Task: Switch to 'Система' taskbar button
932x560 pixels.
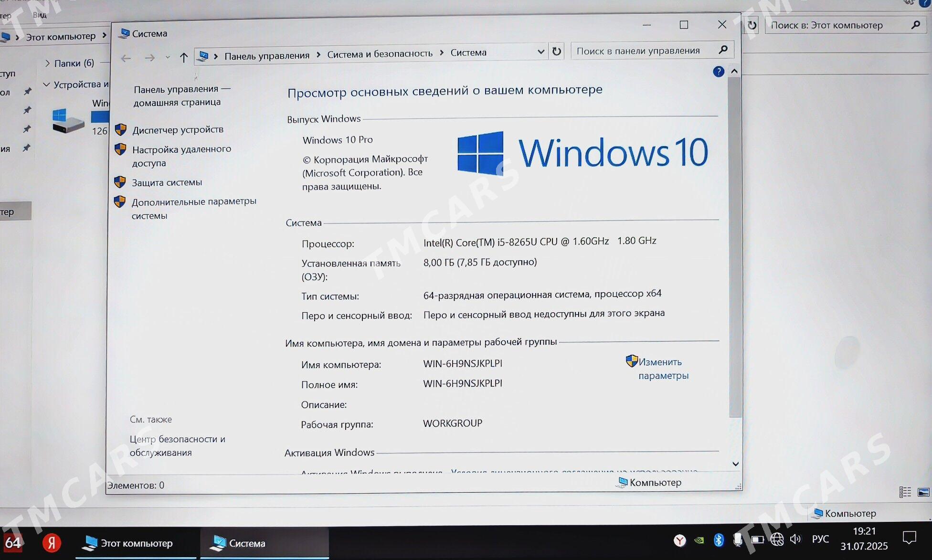Action: [265, 543]
